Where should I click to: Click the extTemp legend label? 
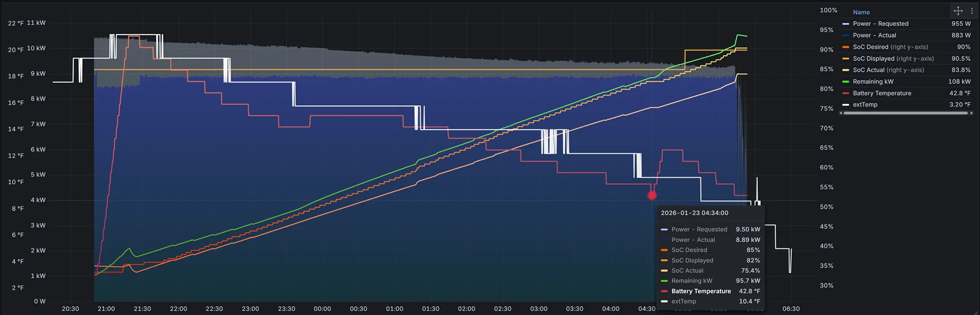(x=865, y=104)
